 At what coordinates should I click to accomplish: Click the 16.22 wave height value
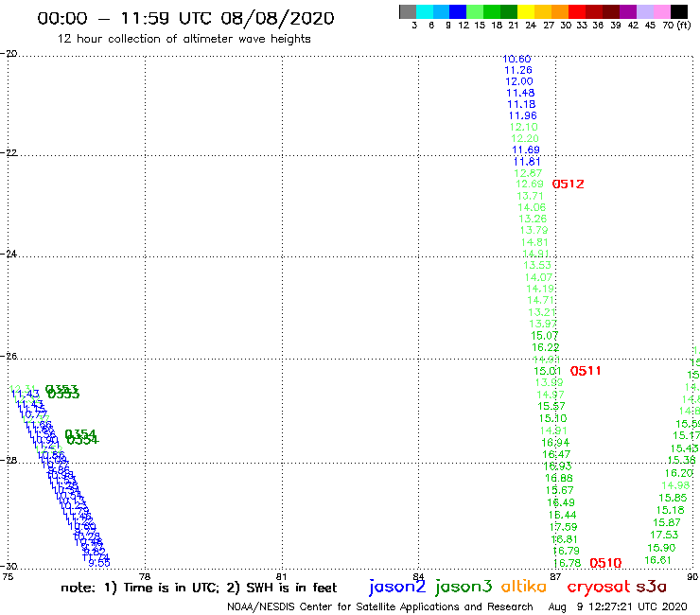546,347
